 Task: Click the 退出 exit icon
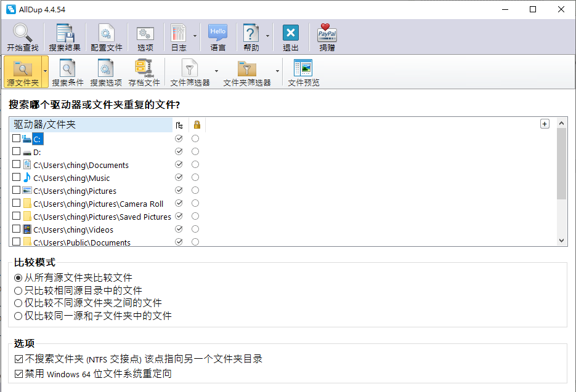(290, 37)
